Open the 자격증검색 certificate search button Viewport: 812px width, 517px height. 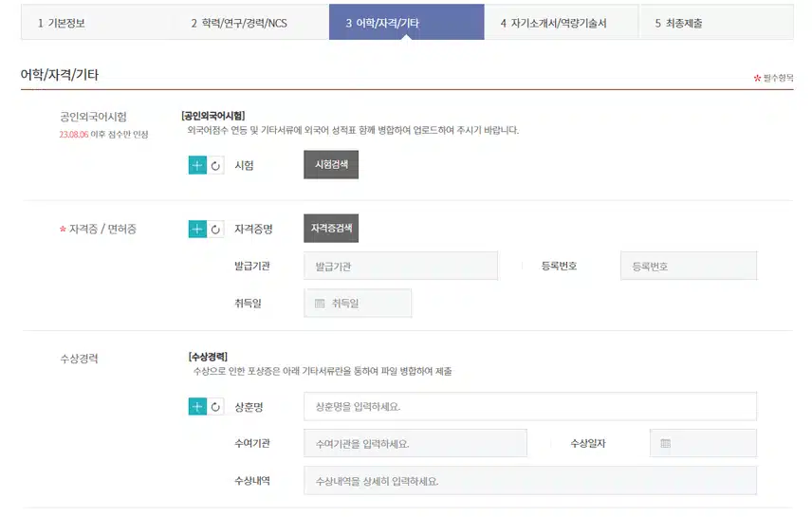[331, 228]
